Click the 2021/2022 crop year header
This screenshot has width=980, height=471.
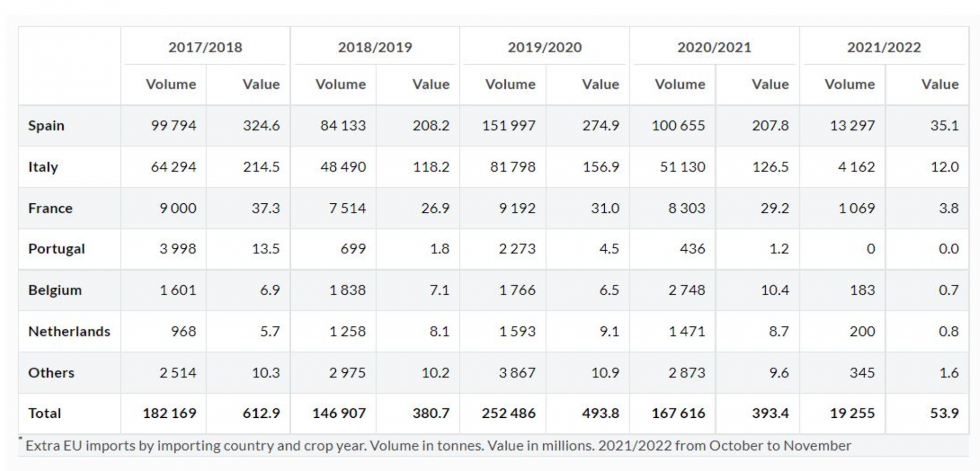884,48
